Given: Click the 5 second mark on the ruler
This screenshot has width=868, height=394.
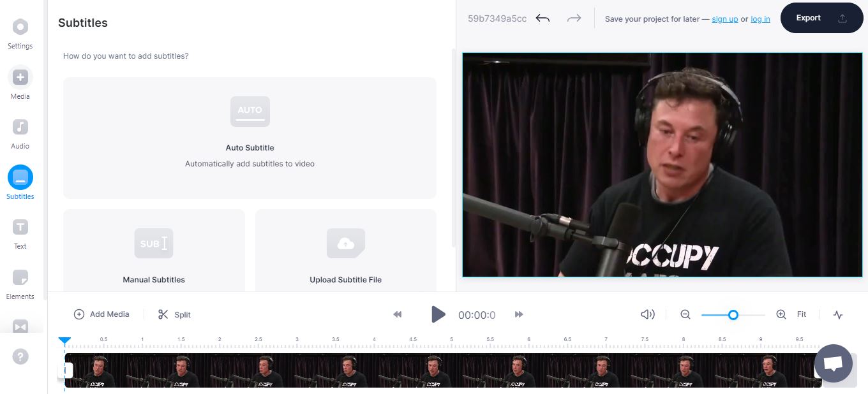Looking at the screenshot, I should click(x=451, y=340).
